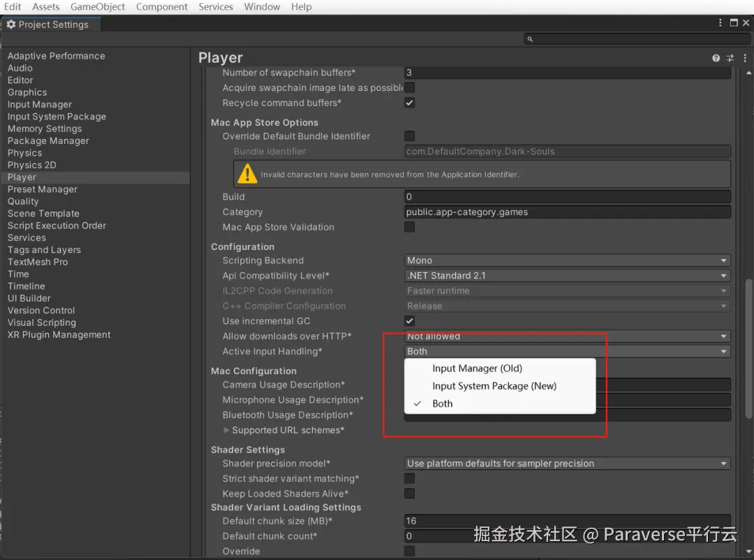Viewport: 754px width, 560px height.
Task: Open Input System Package settings
Action: pos(57,117)
